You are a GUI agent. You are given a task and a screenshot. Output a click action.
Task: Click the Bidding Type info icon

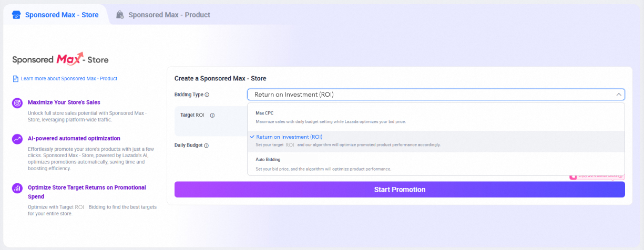click(x=207, y=95)
